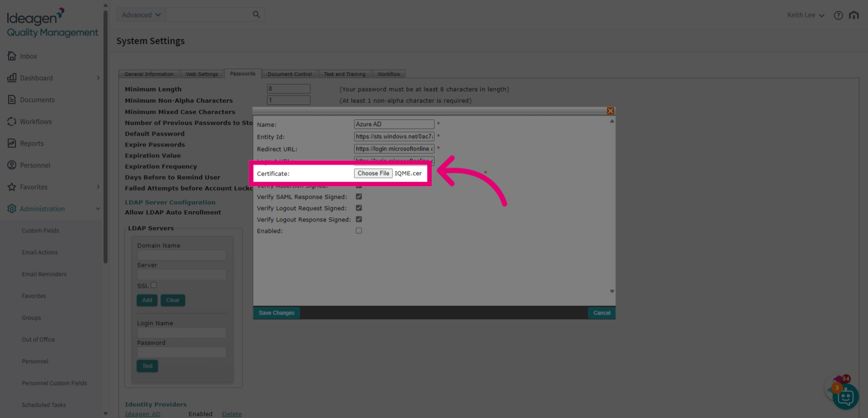
Task: Select the Web Settings tab
Action: point(202,74)
